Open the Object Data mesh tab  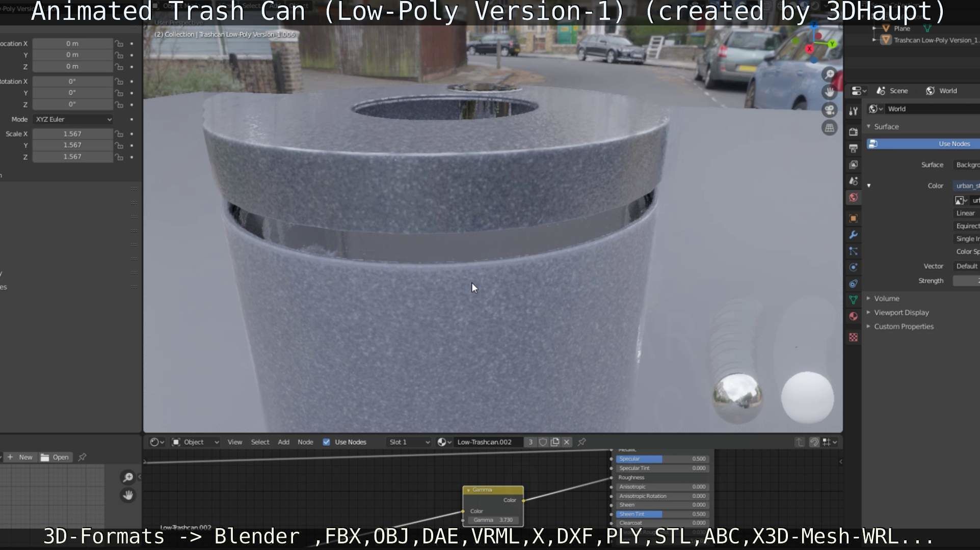point(853,300)
